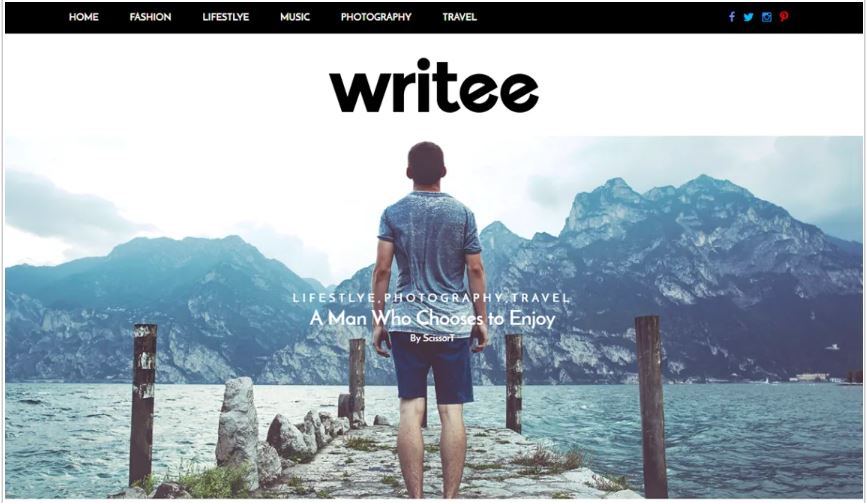This screenshot has width=868, height=503.
Task: Click blank white header beside writee logo
Action: 166,86
